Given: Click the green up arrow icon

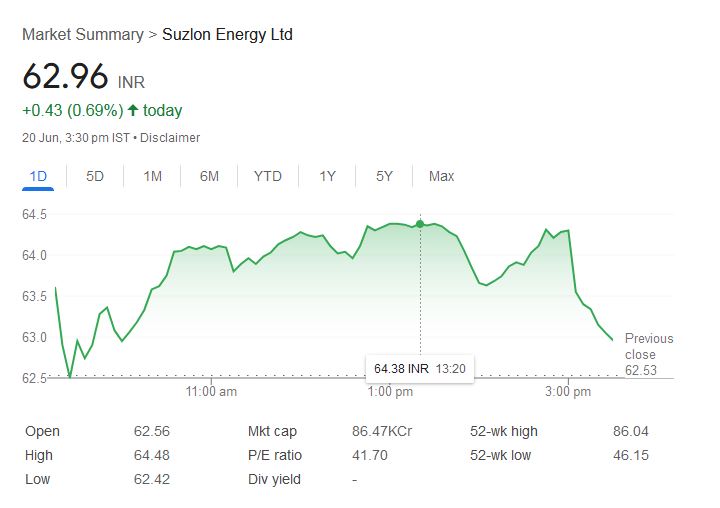Looking at the screenshot, I should (132, 110).
